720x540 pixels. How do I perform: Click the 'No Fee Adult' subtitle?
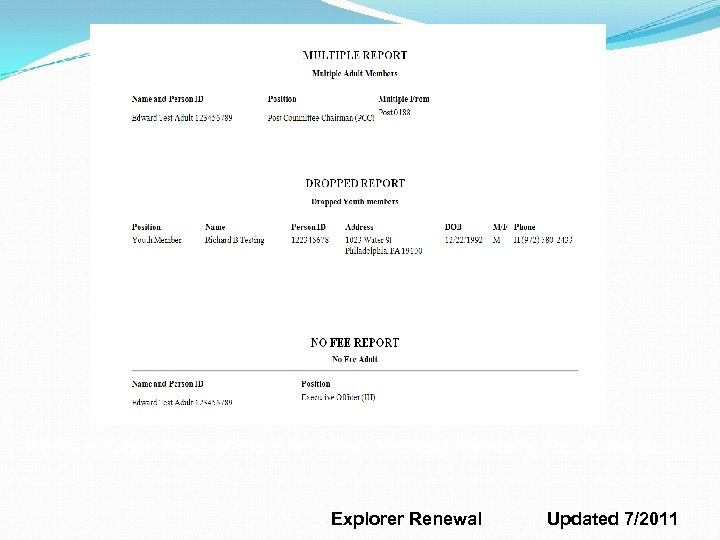(354, 359)
